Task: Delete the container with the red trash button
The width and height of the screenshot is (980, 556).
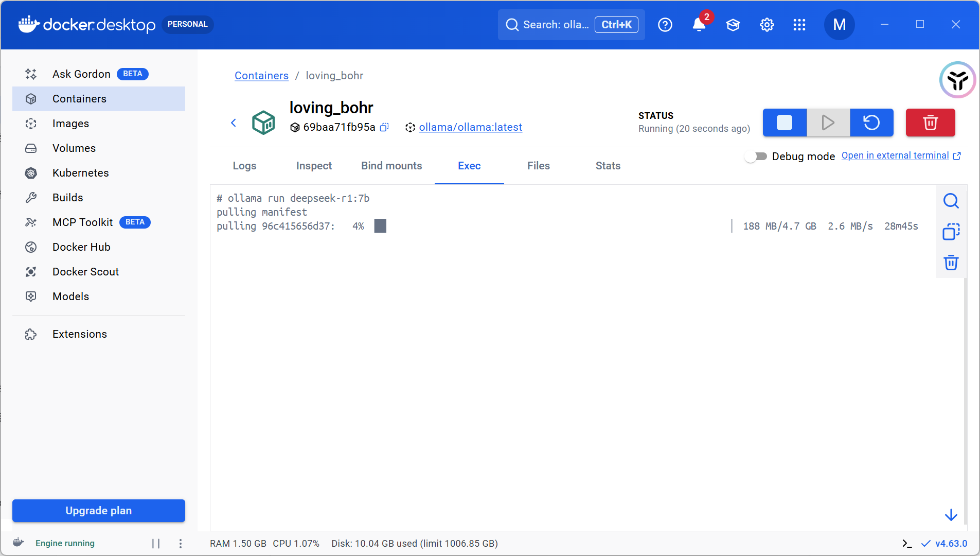Action: 930,123
